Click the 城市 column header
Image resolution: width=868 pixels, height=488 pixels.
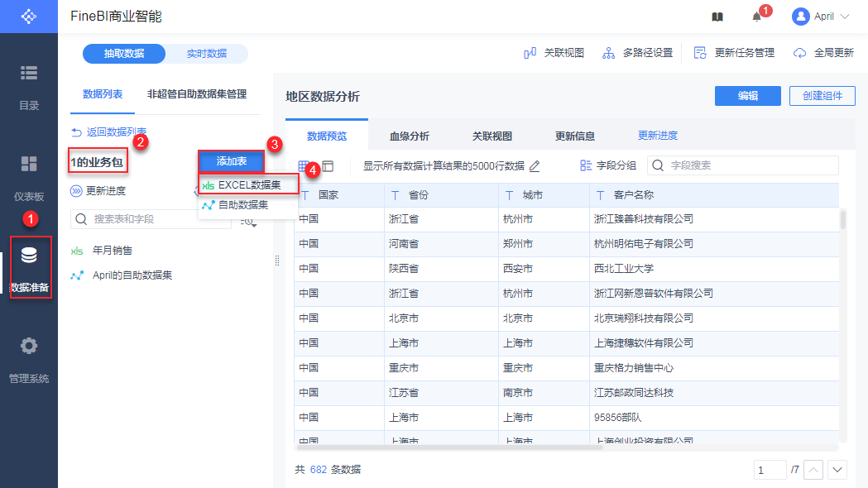tap(544, 195)
